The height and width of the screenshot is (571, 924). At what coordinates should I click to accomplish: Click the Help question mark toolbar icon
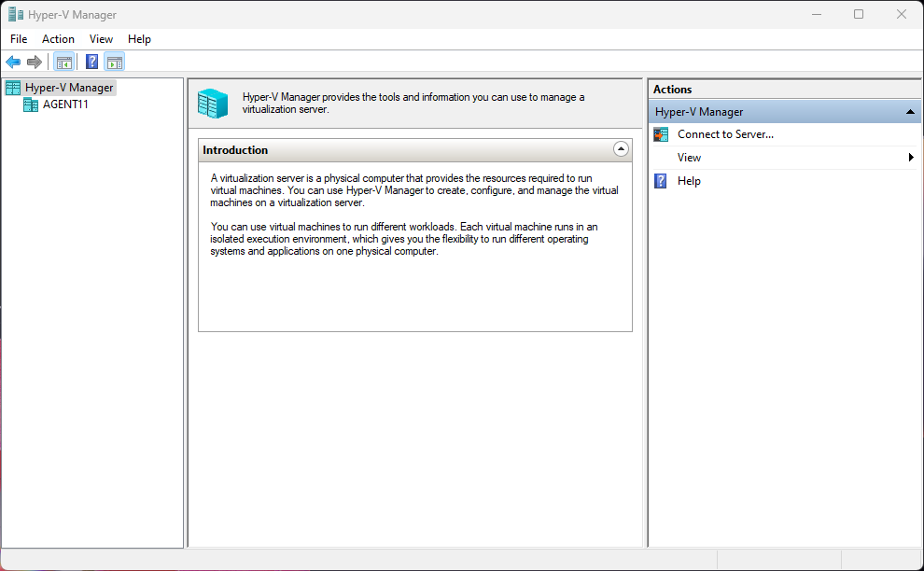[x=91, y=63]
